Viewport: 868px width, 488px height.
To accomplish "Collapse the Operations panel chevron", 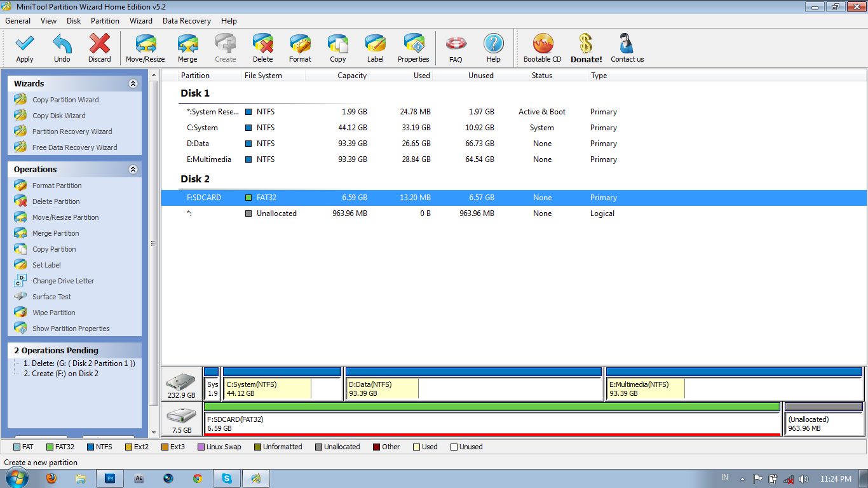I will [133, 169].
